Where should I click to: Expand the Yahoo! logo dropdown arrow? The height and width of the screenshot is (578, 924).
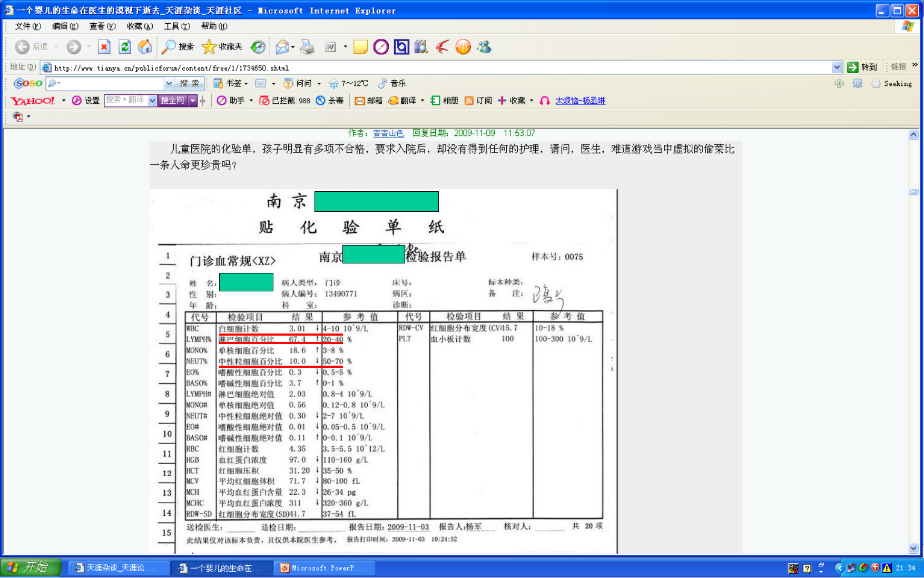click(x=64, y=101)
